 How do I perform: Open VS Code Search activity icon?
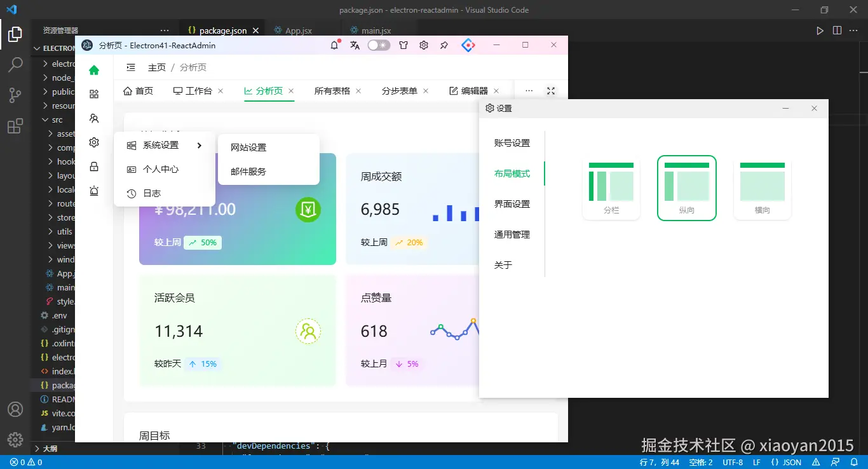tap(15, 65)
